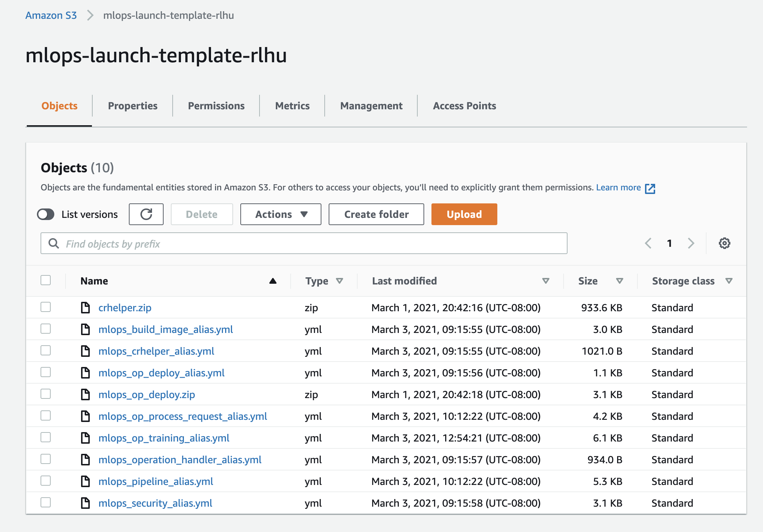Sort by Name ascending arrow
The image size is (763, 532).
tap(273, 281)
